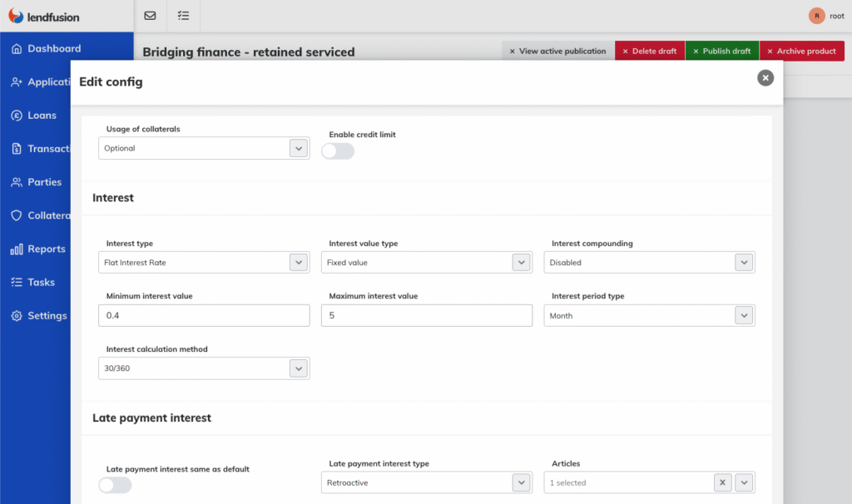Image resolution: width=852 pixels, height=504 pixels.
Task: Open the mail envelope icon in top bar
Action: [150, 16]
